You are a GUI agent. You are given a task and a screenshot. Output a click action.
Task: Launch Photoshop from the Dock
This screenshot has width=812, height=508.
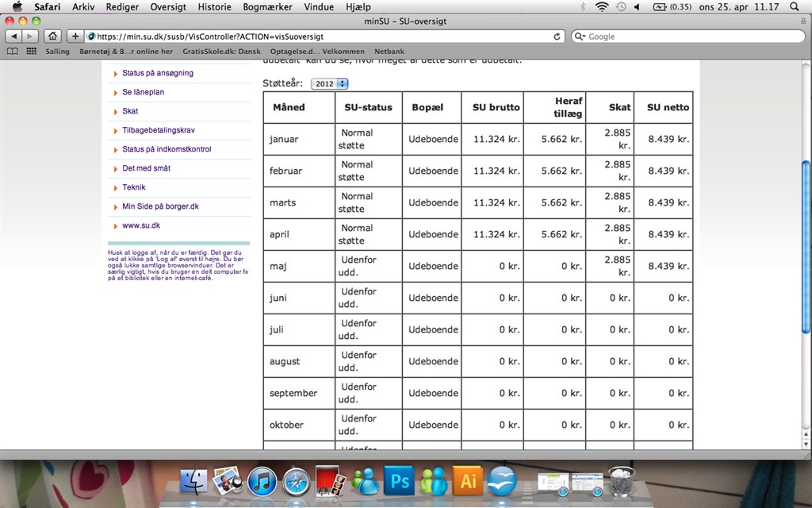[x=399, y=481]
